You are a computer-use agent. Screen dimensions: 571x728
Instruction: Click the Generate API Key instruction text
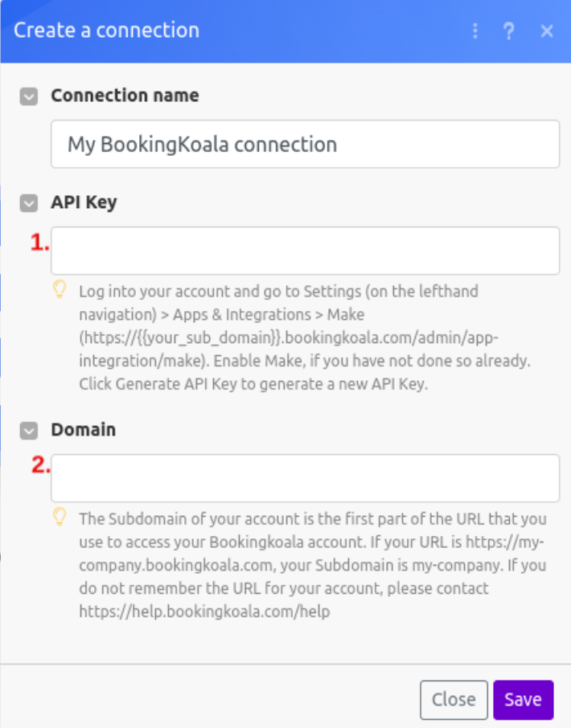[253, 384]
